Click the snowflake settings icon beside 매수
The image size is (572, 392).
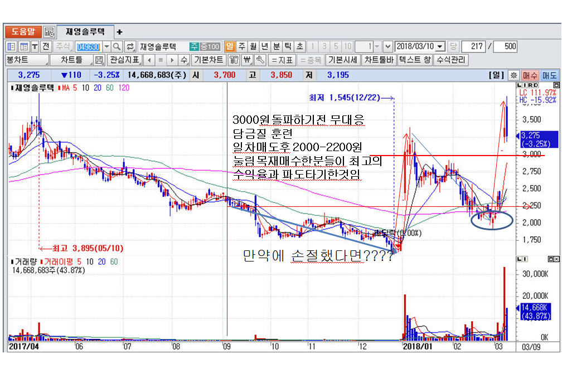click(x=513, y=75)
